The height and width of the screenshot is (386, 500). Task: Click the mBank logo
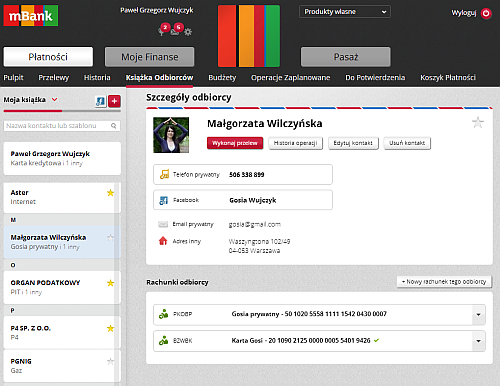pyautogui.click(x=31, y=15)
